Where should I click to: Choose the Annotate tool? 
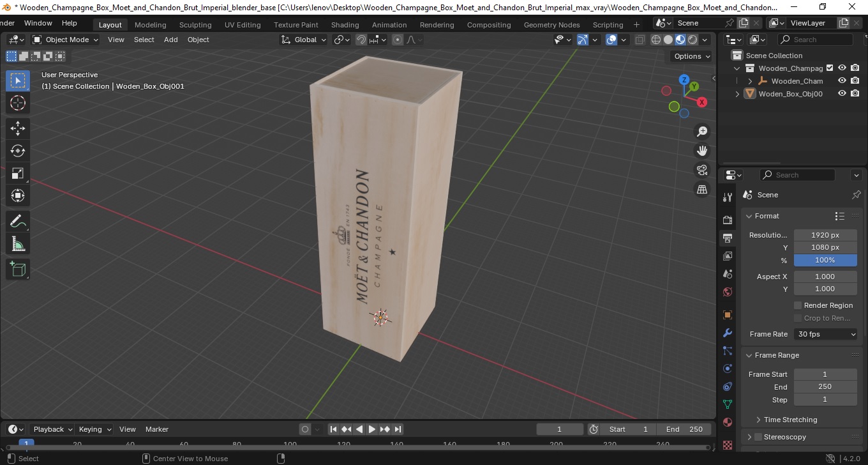[x=18, y=221]
